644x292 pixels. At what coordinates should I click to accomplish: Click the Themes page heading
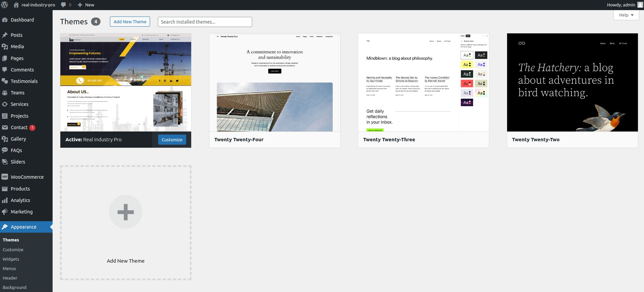point(74,22)
